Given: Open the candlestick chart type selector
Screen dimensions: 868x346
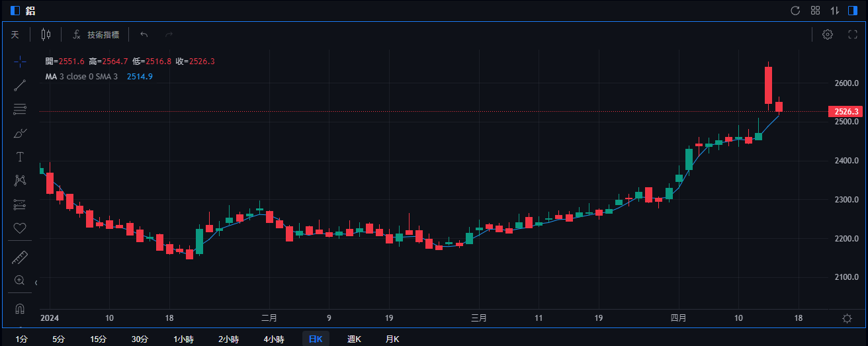Looking at the screenshot, I should coord(46,34).
